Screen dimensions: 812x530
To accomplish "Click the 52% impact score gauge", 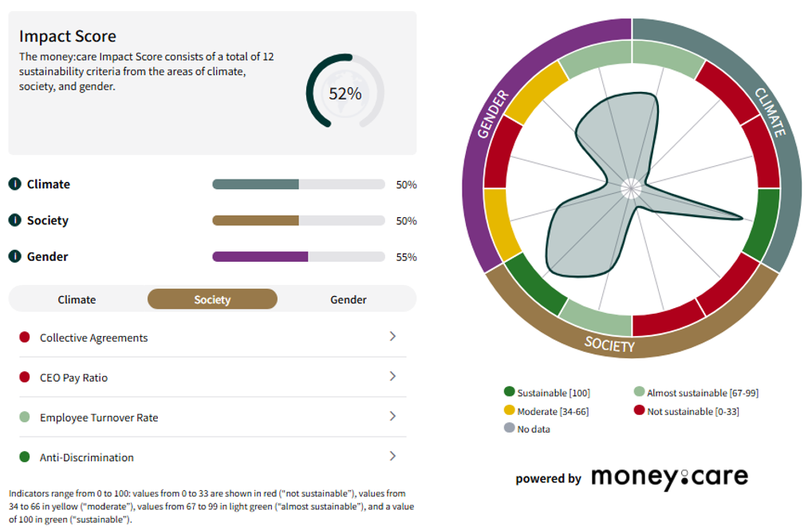I will pyautogui.click(x=345, y=91).
